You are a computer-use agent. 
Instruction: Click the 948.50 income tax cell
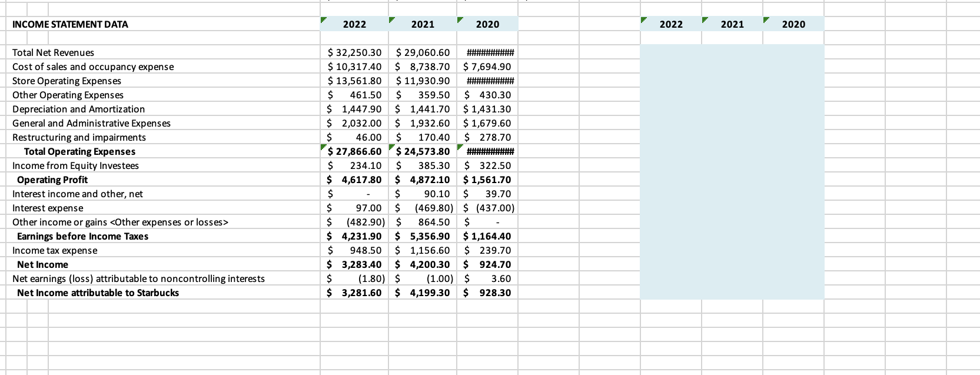(354, 250)
